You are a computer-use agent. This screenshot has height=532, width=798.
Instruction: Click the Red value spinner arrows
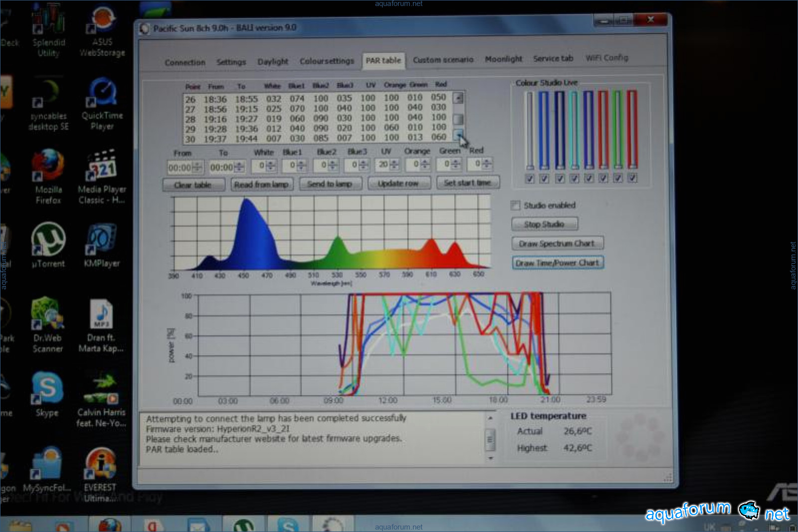[487, 164]
